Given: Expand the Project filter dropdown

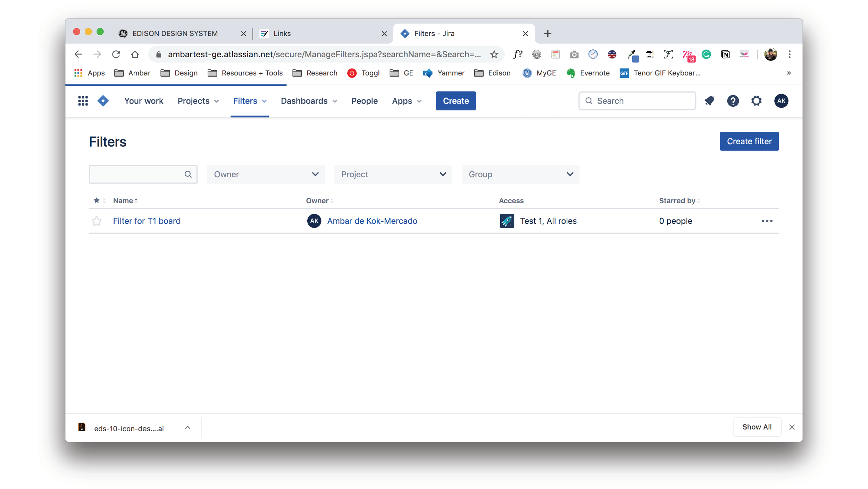Looking at the screenshot, I should point(393,174).
